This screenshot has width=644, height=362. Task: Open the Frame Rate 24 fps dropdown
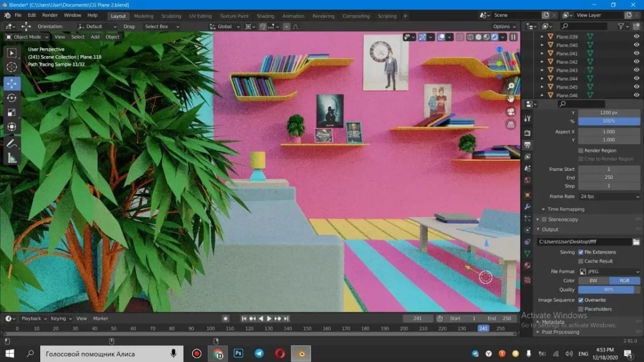[610, 196]
